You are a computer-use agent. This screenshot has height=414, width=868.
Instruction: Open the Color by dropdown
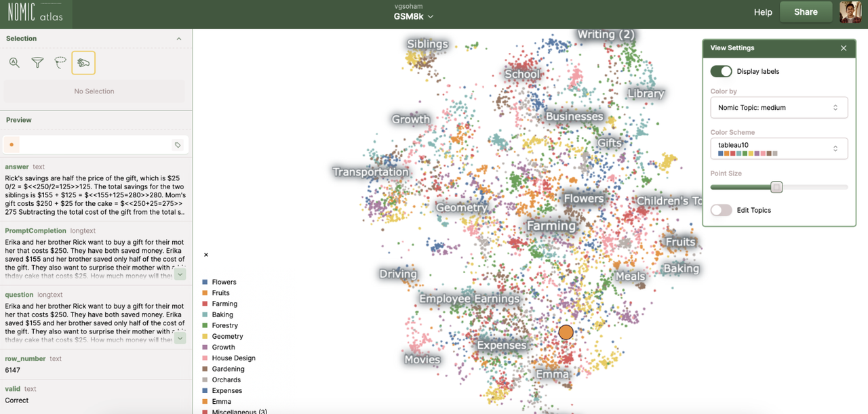[778, 107]
